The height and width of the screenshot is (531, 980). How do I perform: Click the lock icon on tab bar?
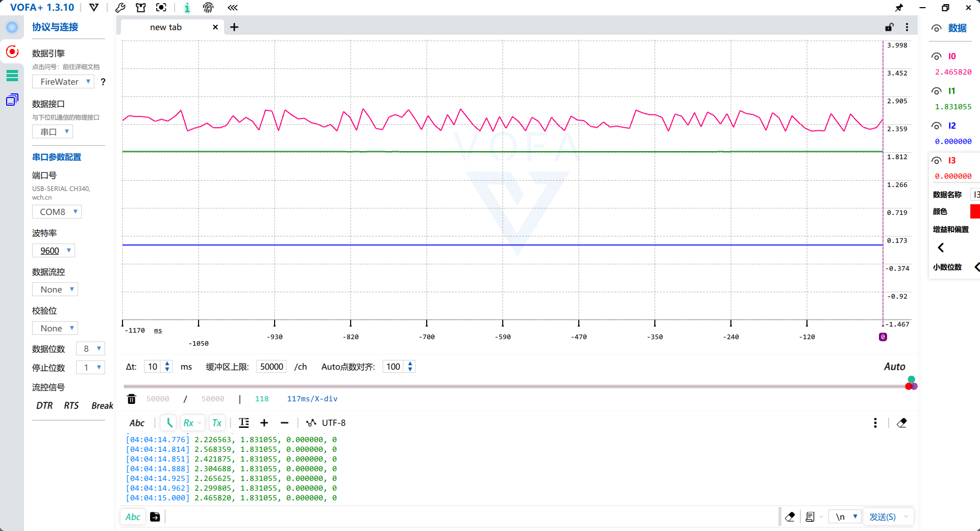(x=889, y=27)
